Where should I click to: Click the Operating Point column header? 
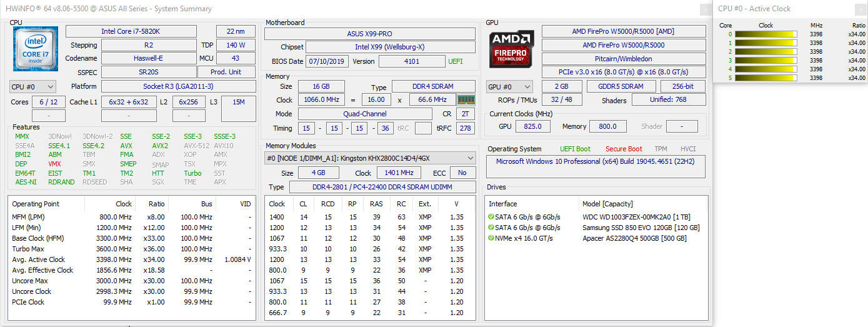[47, 204]
